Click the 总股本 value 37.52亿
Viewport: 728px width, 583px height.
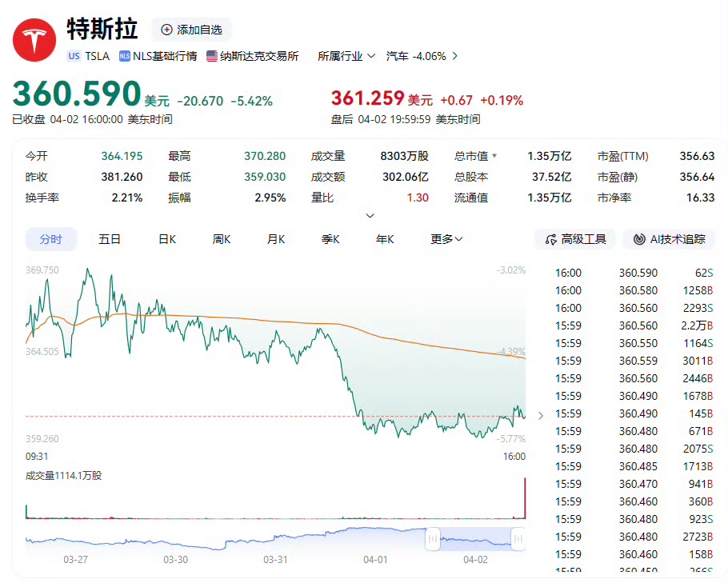click(x=551, y=177)
